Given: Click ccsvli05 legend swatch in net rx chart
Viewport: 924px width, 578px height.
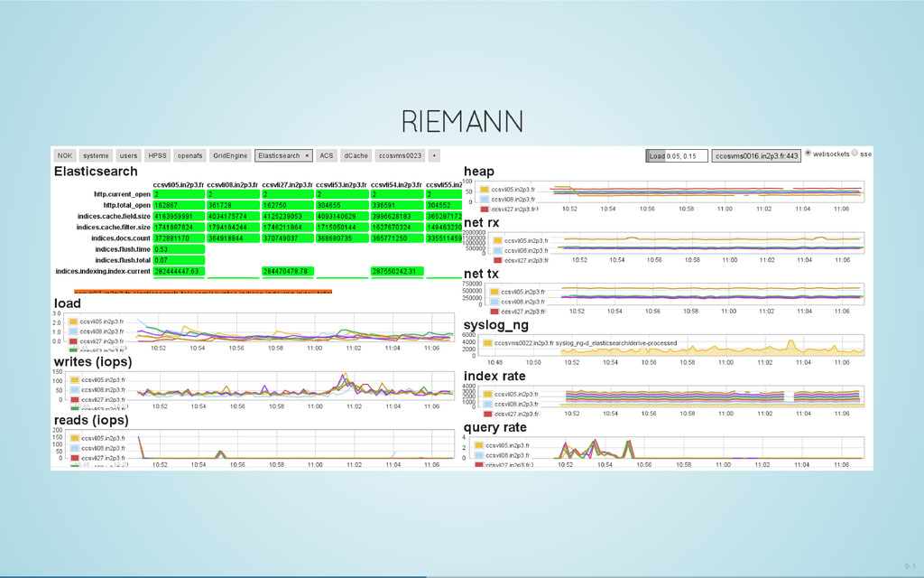Looking at the screenshot, I should (497, 240).
